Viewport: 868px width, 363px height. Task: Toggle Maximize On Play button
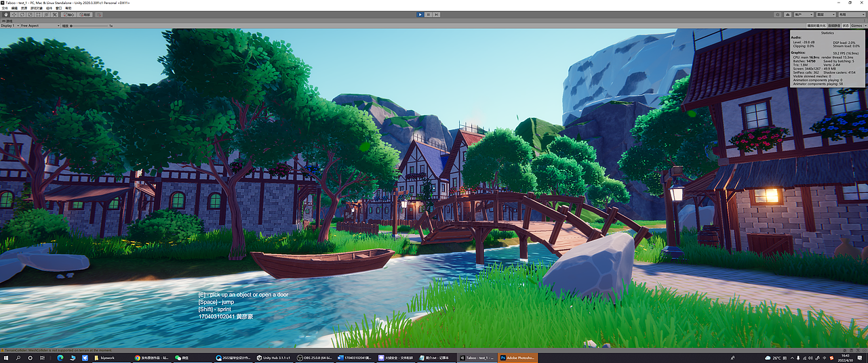[816, 26]
